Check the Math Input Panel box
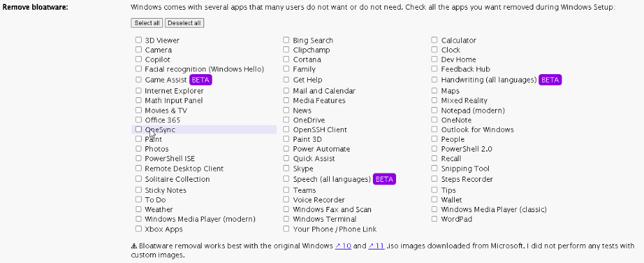The image size is (644, 263). tap(138, 100)
